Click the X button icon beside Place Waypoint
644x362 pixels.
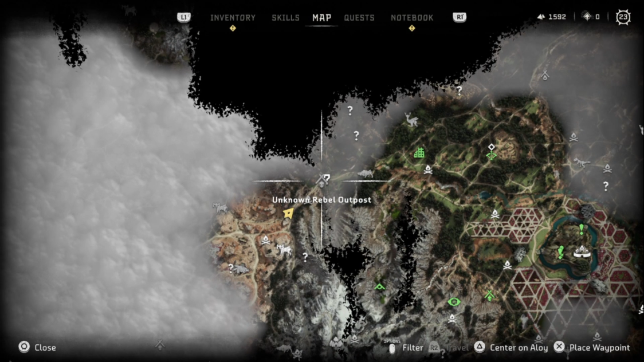click(559, 347)
